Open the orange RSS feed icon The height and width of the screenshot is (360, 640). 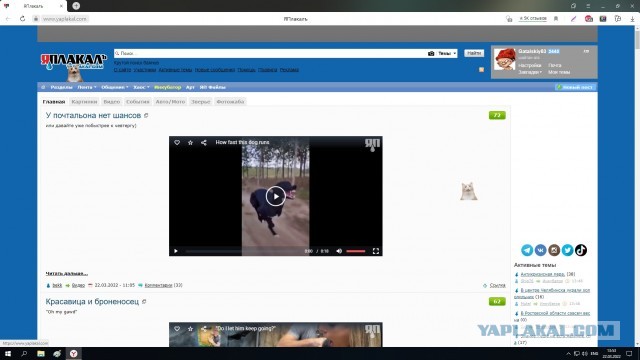pyautogui.click(x=481, y=70)
